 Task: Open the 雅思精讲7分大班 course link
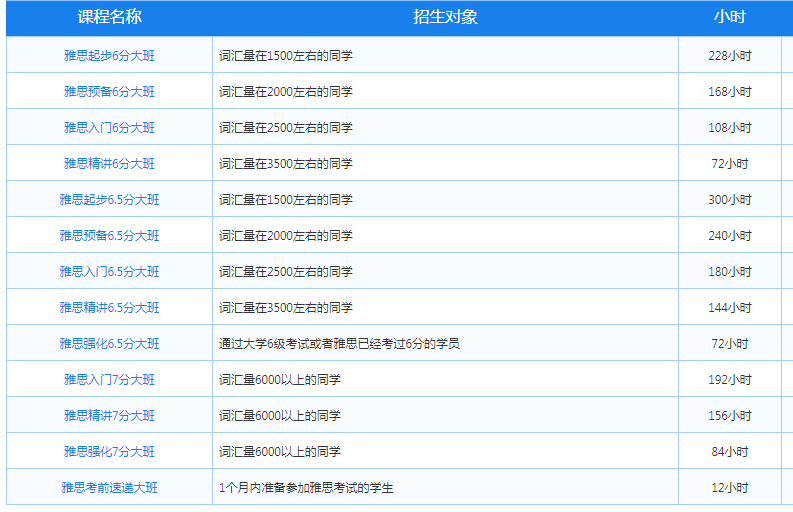109,416
